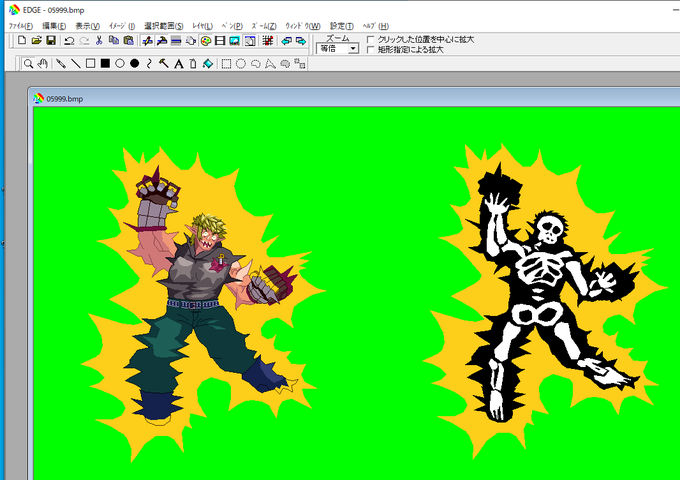Select the polygon selection tool
The width and height of the screenshot is (680, 480).
pyautogui.click(x=270, y=64)
